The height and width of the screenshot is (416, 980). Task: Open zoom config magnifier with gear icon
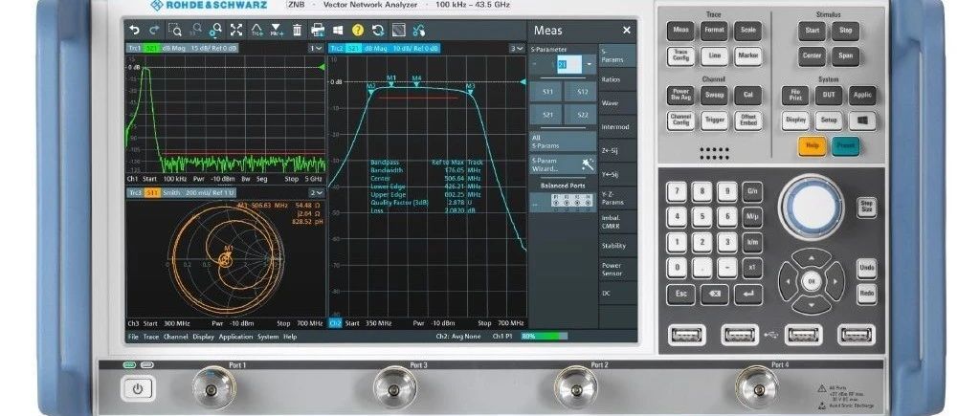[215, 30]
